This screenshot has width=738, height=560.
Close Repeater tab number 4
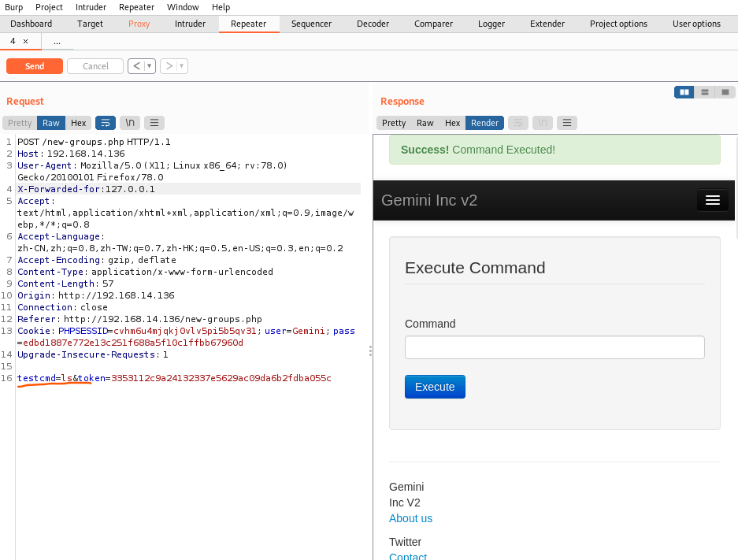pos(25,41)
